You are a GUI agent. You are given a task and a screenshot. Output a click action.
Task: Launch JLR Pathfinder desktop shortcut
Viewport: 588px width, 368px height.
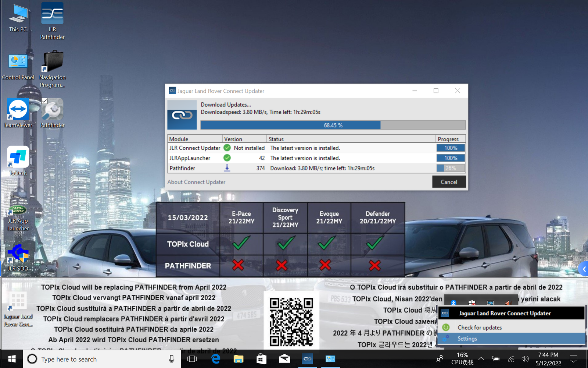(x=52, y=21)
